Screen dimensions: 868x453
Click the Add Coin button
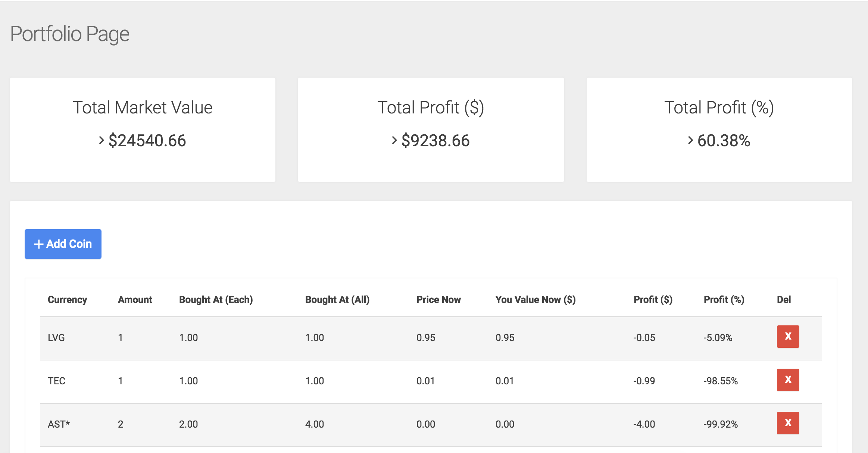(63, 244)
